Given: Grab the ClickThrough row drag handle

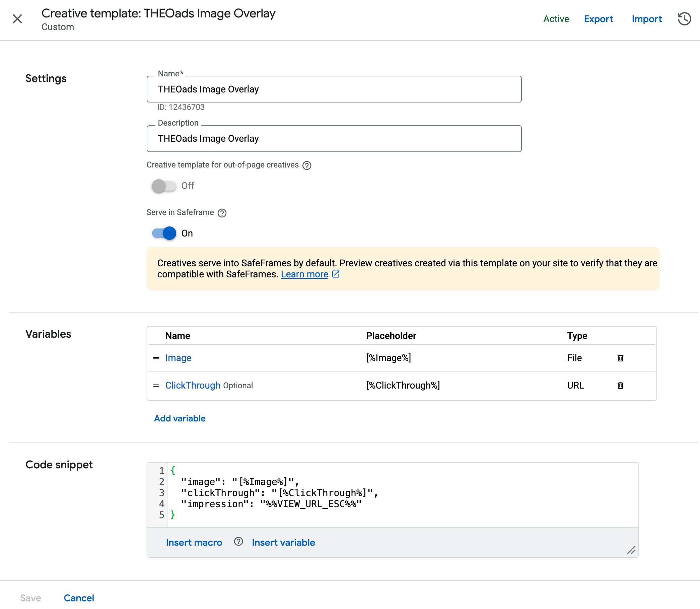Looking at the screenshot, I should [x=156, y=385].
